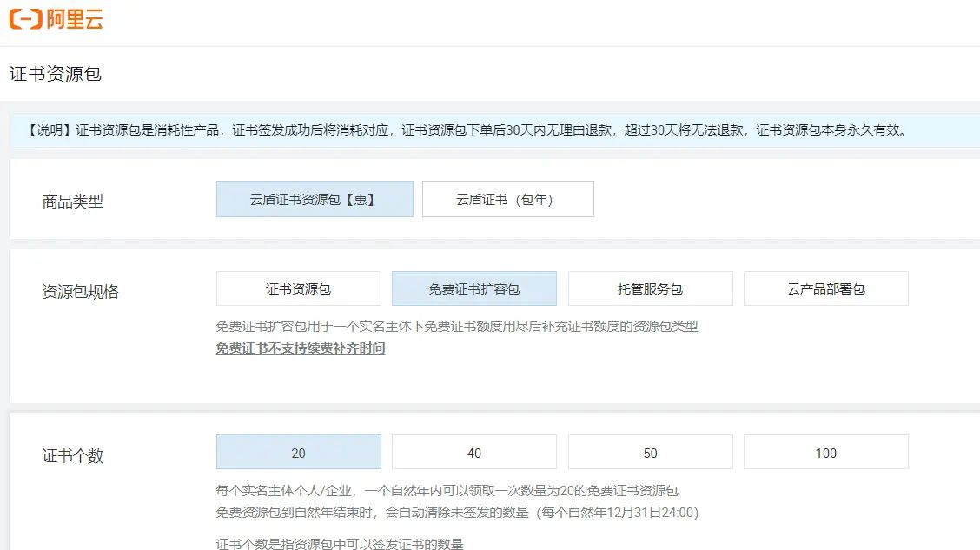Select 云盾证书资源包【惠】 product type
Image resolution: width=980 pixels, height=550 pixels.
315,199
